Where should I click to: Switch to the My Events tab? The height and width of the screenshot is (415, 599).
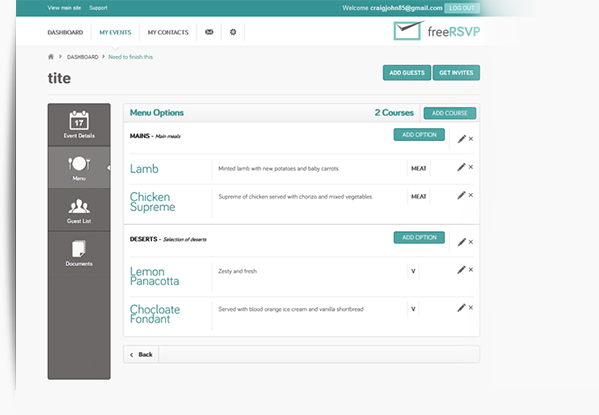[x=115, y=32]
